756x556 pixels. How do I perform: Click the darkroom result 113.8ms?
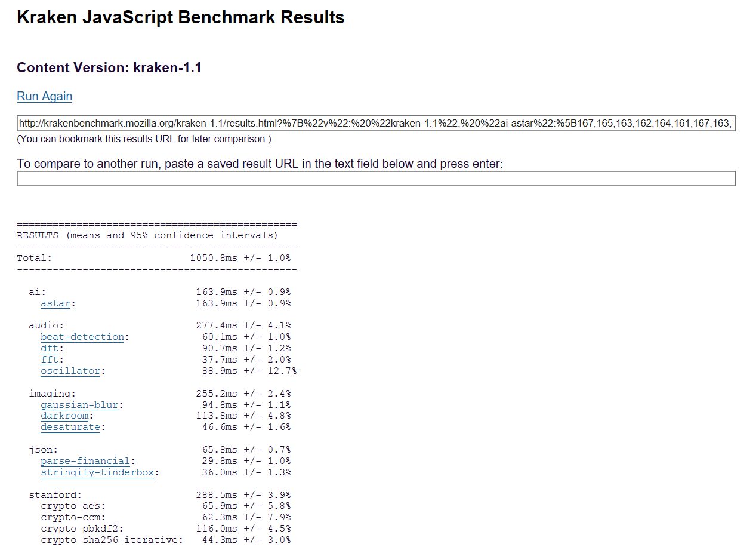(x=217, y=416)
